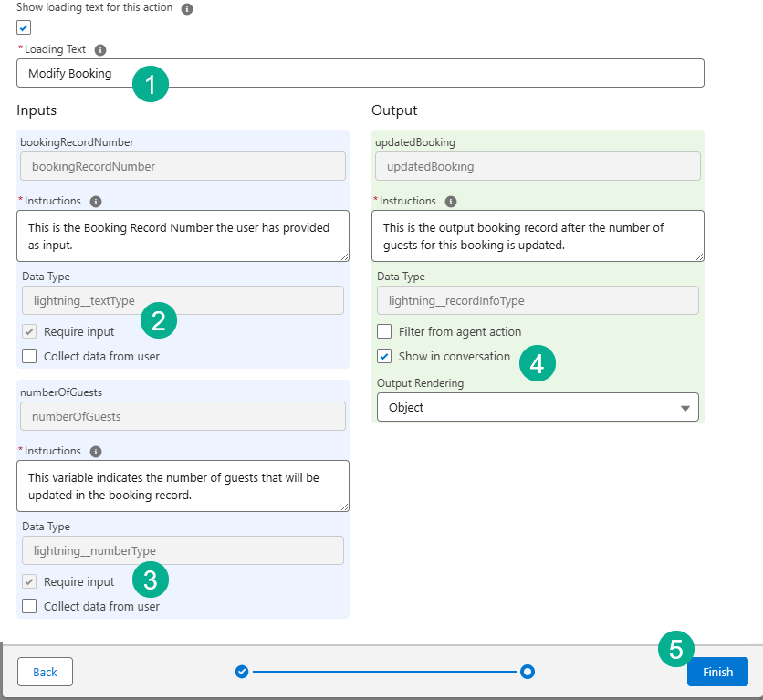The width and height of the screenshot is (763, 700).
Task: Edit the numberOfGuests Instructions text area
Action: [183, 486]
